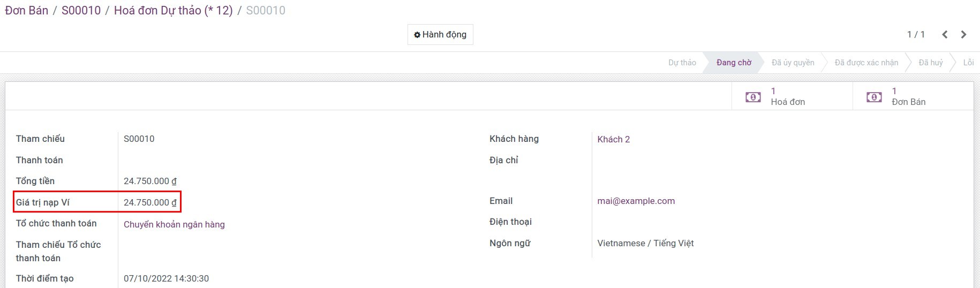Click the 1 / 1 pager counter
The image size is (980, 288).
click(x=916, y=35)
